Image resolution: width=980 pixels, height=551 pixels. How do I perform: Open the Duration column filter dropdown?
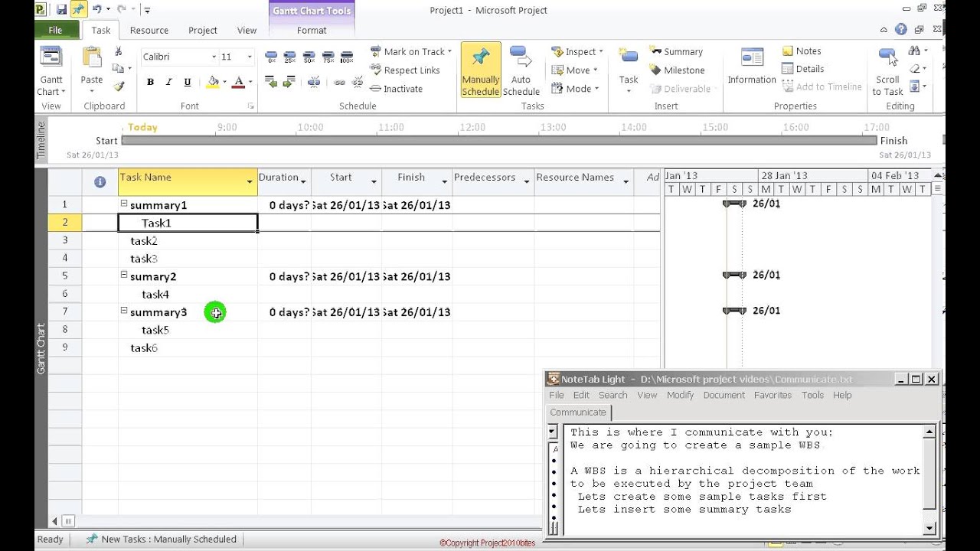[303, 181]
